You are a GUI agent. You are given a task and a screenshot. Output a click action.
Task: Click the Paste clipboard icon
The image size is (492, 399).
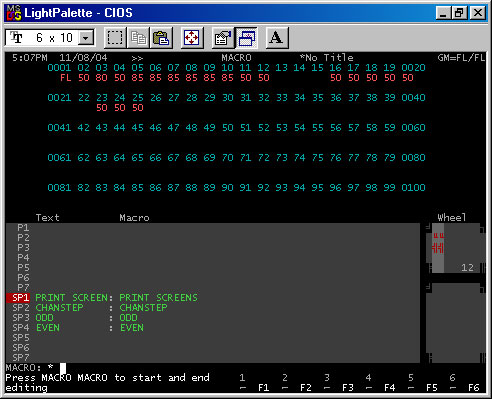pos(161,38)
